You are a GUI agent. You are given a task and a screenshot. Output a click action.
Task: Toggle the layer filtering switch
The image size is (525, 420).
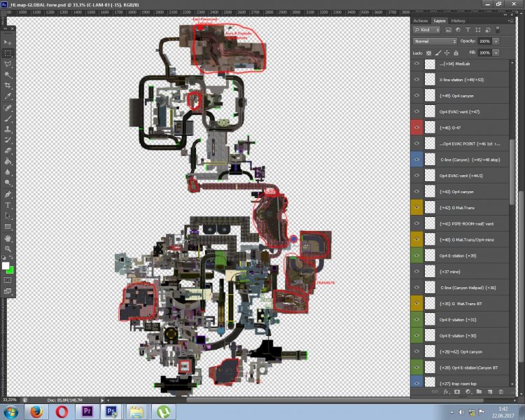point(498,29)
